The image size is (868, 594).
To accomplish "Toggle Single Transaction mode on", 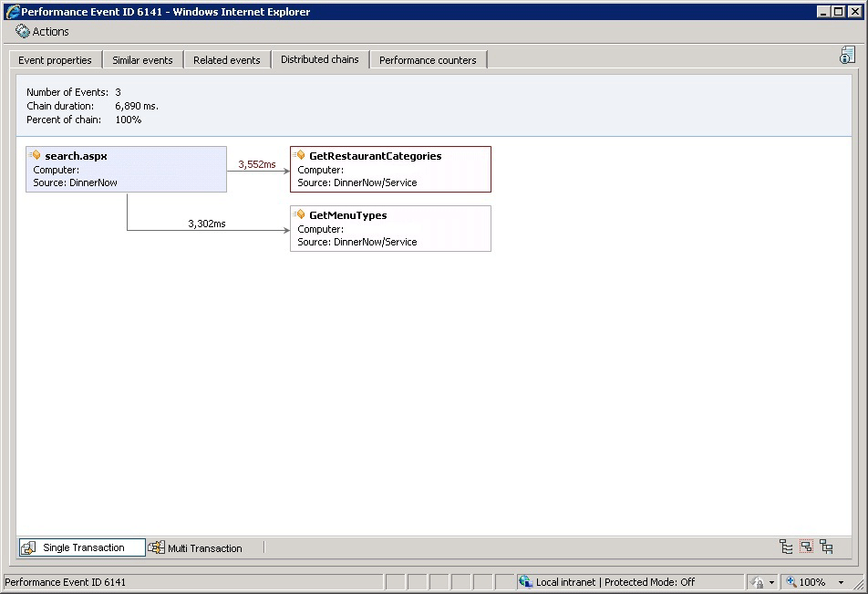I will coord(81,547).
